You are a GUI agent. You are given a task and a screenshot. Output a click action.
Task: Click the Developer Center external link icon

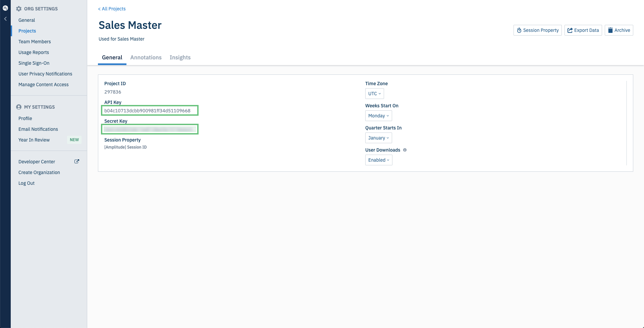(77, 161)
